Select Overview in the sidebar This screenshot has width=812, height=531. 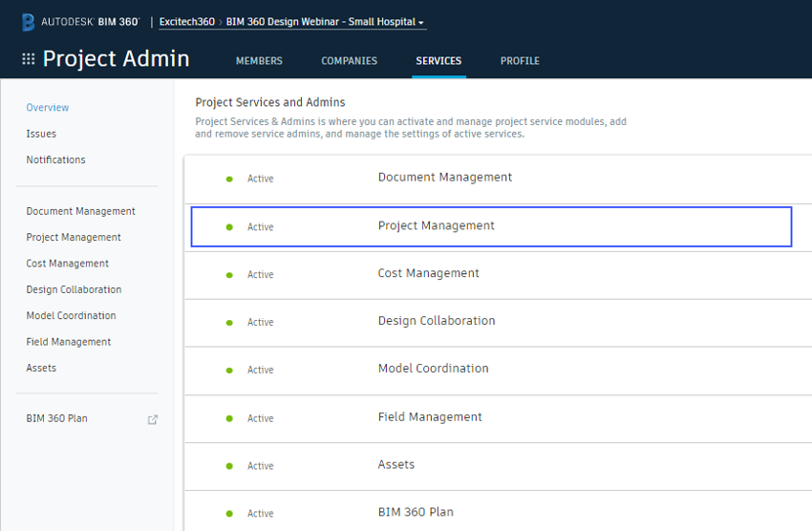click(x=48, y=108)
